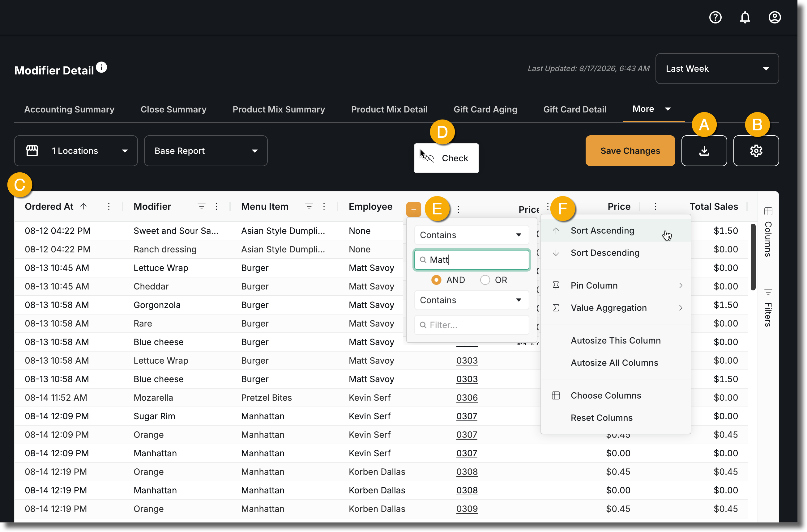Click the empty second Filter... field
This screenshot has height=532, width=807.
point(471,325)
